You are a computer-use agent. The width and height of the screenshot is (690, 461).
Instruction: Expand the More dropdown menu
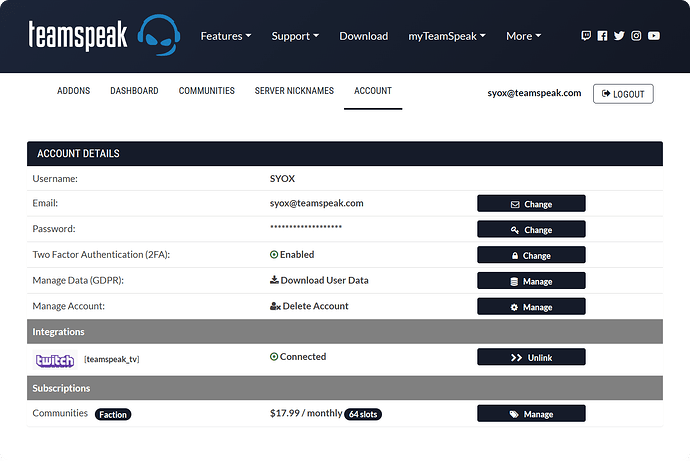click(x=523, y=36)
